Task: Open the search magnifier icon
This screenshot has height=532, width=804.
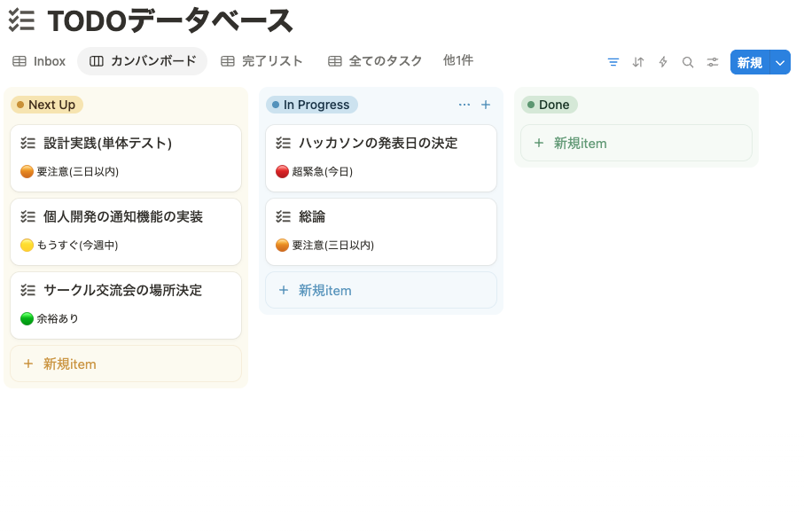Action: (x=688, y=62)
